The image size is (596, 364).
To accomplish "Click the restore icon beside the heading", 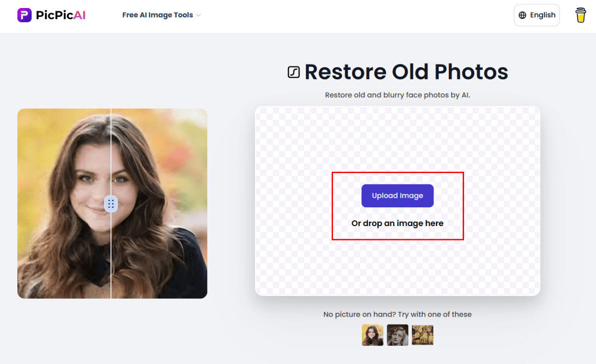I will click(x=294, y=72).
